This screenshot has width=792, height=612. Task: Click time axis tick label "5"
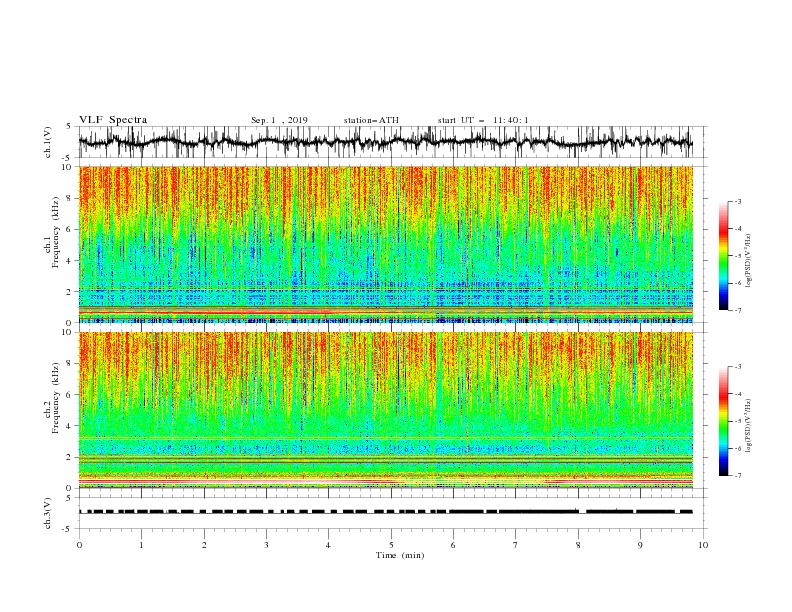pyautogui.click(x=391, y=545)
